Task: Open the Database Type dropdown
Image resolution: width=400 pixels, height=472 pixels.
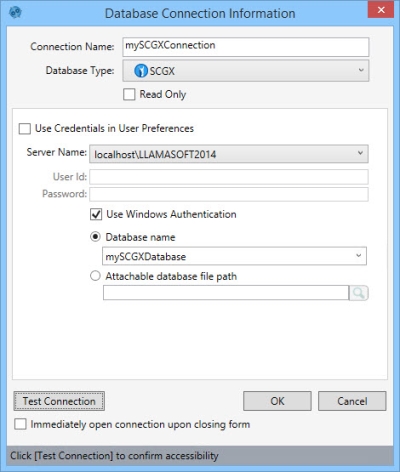Action: point(246,71)
